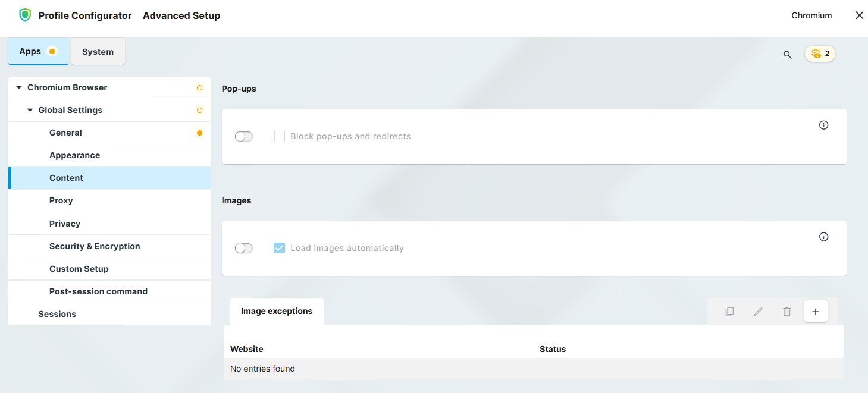Image resolution: width=868 pixels, height=393 pixels.
Task: Open the pending changes badge showing 2
Action: [x=820, y=54]
